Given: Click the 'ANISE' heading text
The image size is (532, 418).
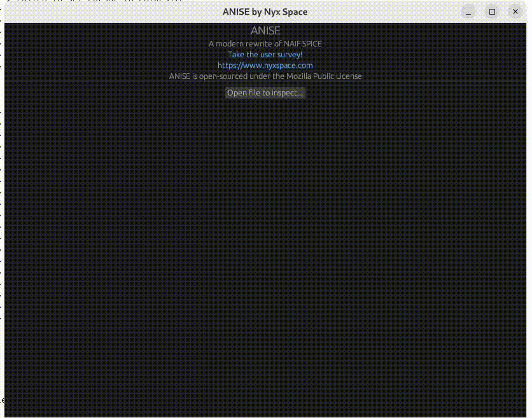Looking at the screenshot, I should click(265, 31).
